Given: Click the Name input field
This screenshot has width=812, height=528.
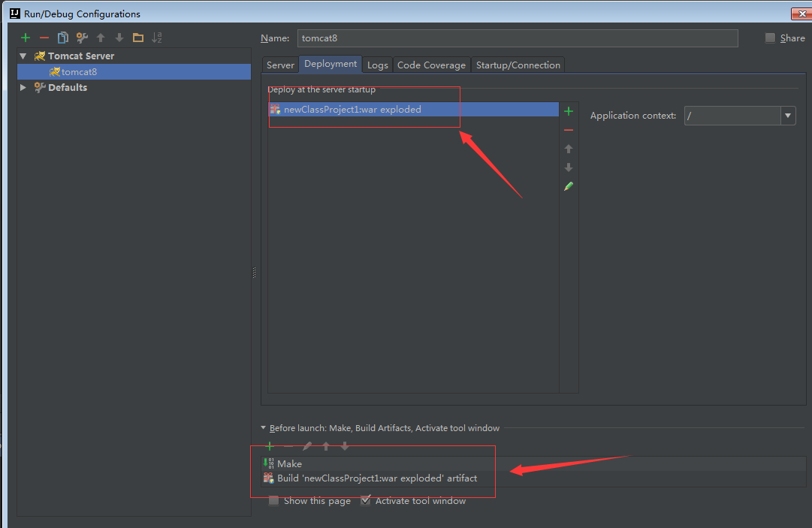Looking at the screenshot, I should tap(518, 38).
